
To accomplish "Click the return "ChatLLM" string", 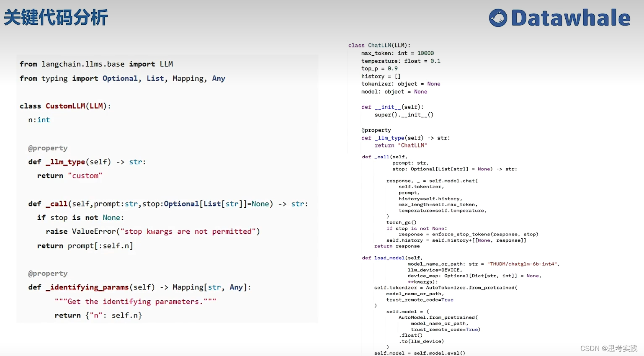I will [412, 145].
